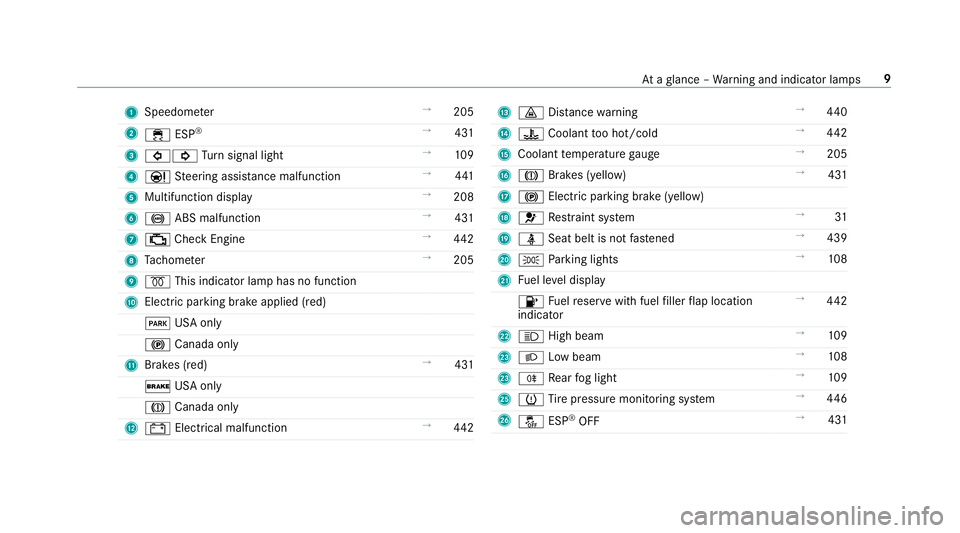
Task: Open page 441 Steering assistance malfunction reference
Action: tap(464, 176)
